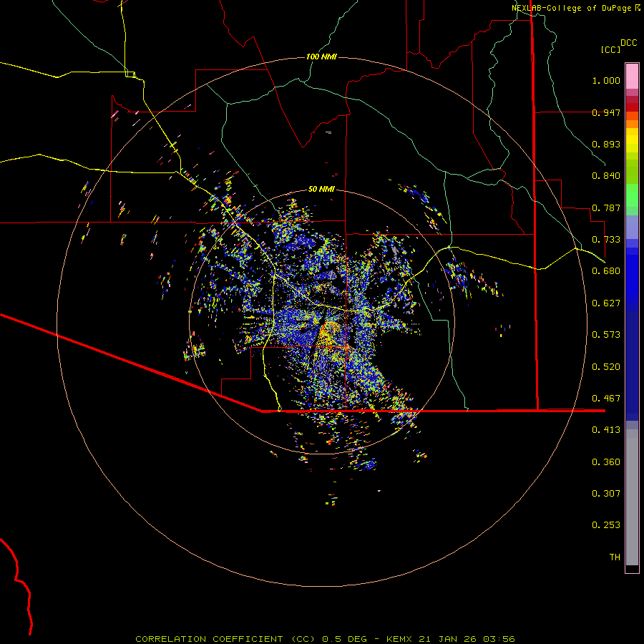The width and height of the screenshot is (644, 644).
Task: Click the 0.307 scale value
Action: coord(606,494)
